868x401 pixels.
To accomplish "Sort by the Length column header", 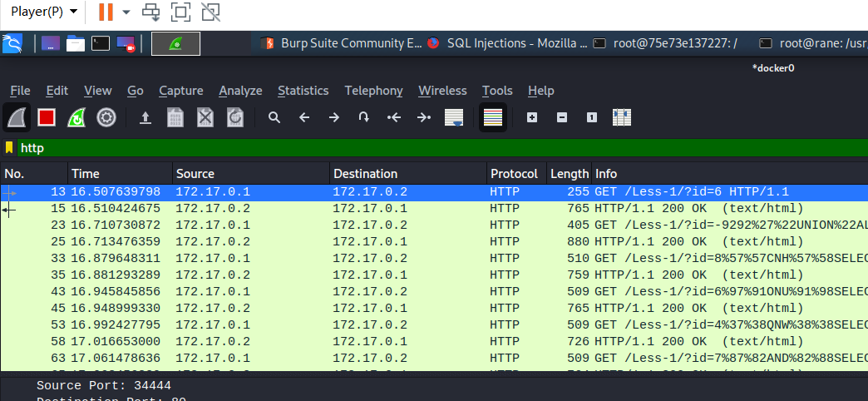I will click(x=569, y=174).
